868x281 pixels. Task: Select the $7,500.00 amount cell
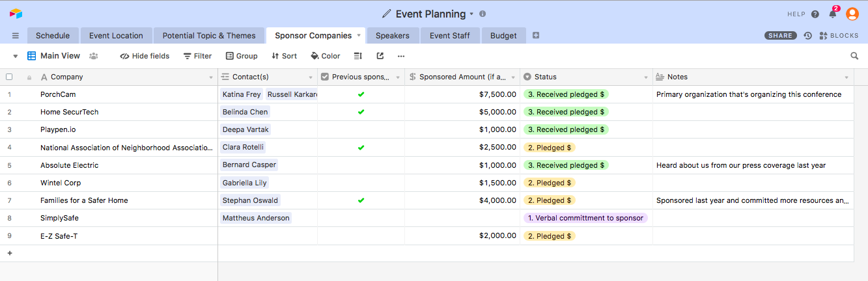point(462,94)
